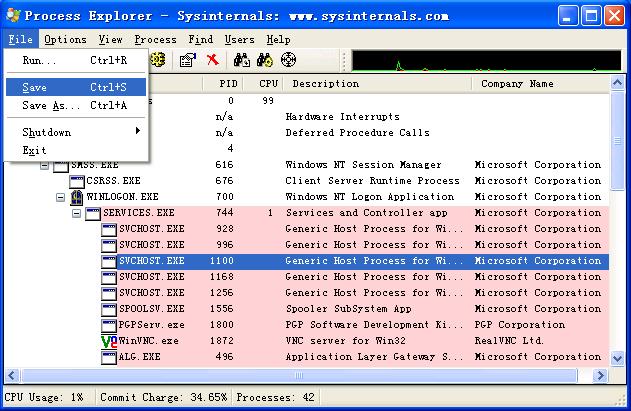Click the binoculars with page find icon
The height and width of the screenshot is (411, 631).
coord(242,60)
